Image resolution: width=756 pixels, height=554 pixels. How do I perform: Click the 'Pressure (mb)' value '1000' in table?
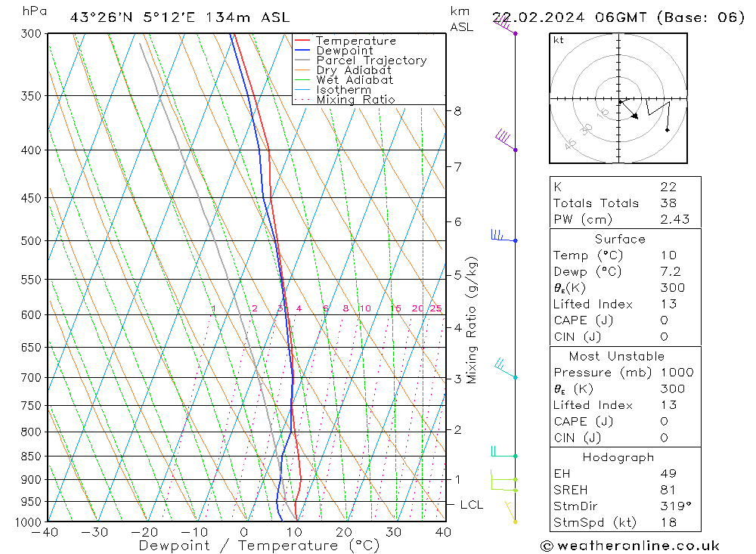(677, 373)
